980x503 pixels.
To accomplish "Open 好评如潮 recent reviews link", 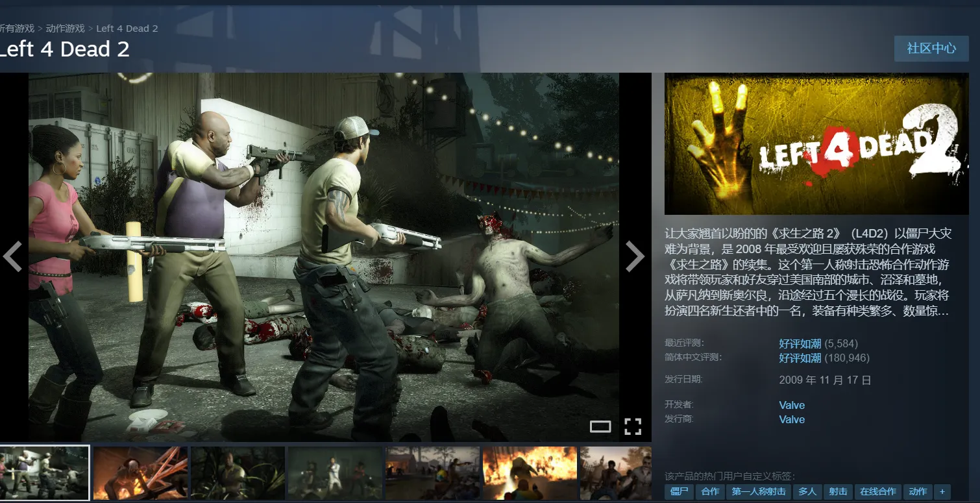I will coord(800,343).
